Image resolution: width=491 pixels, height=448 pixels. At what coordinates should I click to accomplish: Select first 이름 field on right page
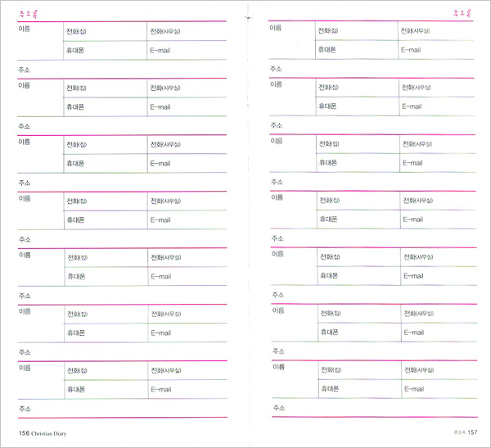click(x=292, y=40)
